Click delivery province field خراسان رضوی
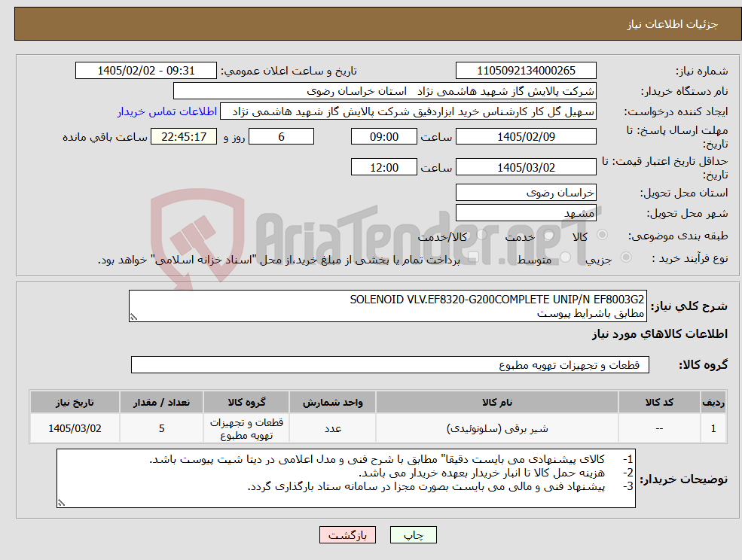Image resolution: width=742 pixels, height=560 pixels. coord(526,193)
